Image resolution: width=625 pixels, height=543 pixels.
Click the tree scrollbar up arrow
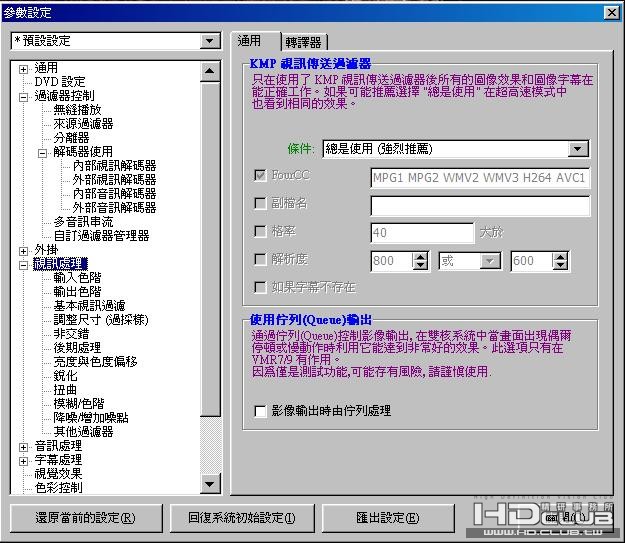click(210, 71)
